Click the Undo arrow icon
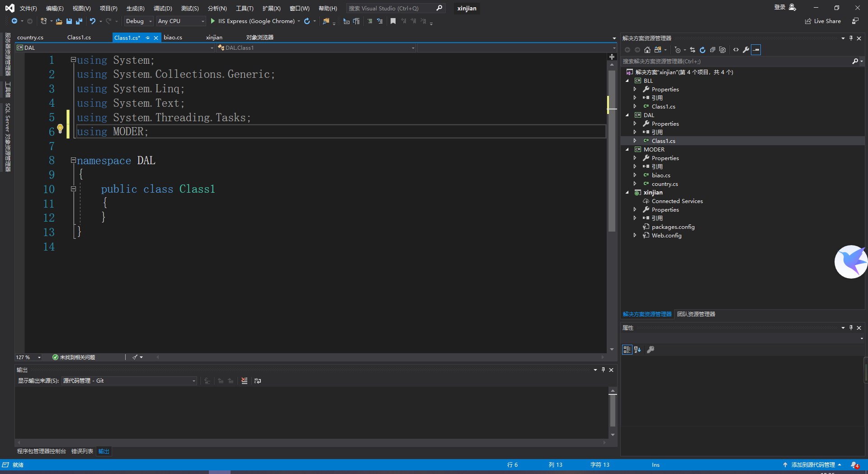The width and height of the screenshot is (868, 474). (x=93, y=21)
